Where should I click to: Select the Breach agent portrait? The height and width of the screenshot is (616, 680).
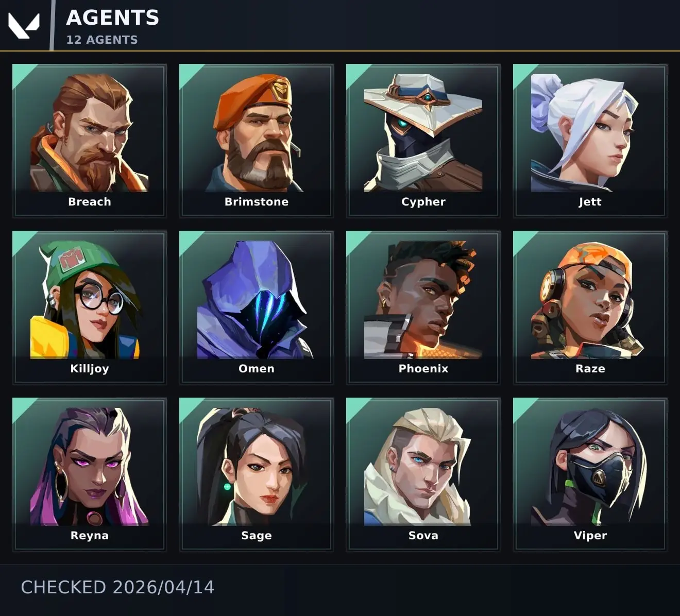point(89,141)
